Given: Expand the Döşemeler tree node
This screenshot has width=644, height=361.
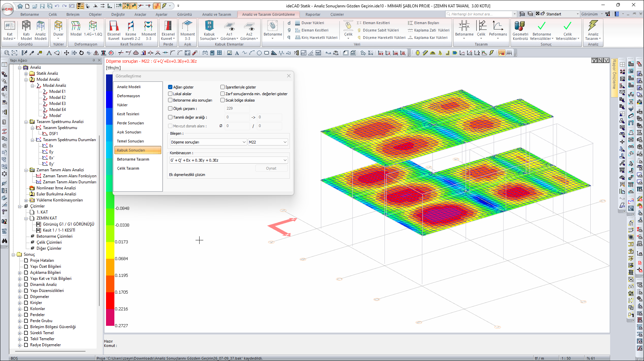Looking at the screenshot, I should point(20,297).
